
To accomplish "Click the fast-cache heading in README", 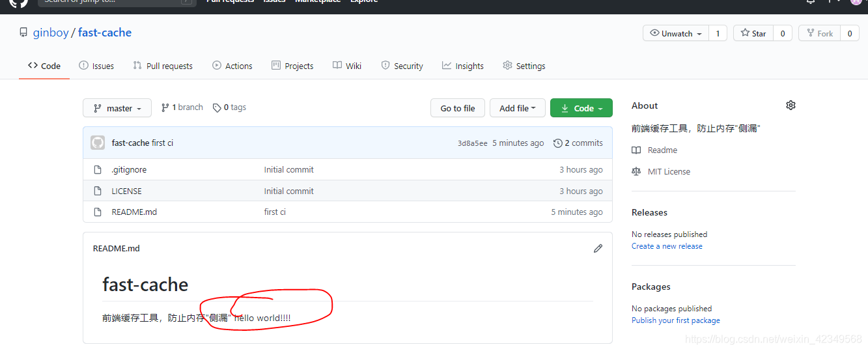I will point(145,285).
